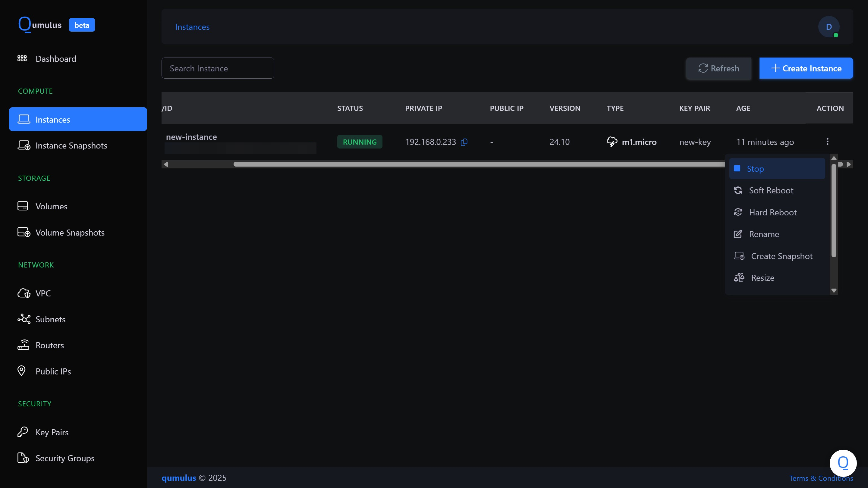Viewport: 868px width, 488px height.
Task: Click the new-key key pair cell
Action: (695, 142)
